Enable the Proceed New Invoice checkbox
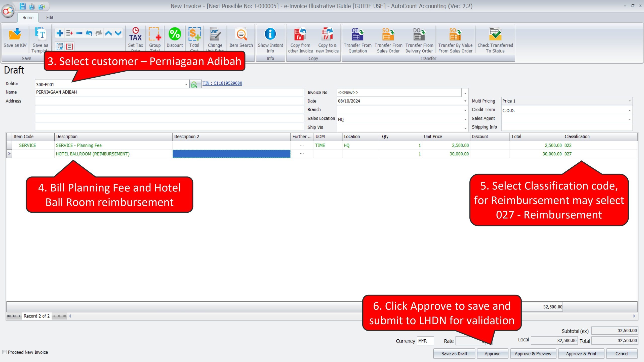This screenshot has height=362, width=644. click(x=5, y=352)
